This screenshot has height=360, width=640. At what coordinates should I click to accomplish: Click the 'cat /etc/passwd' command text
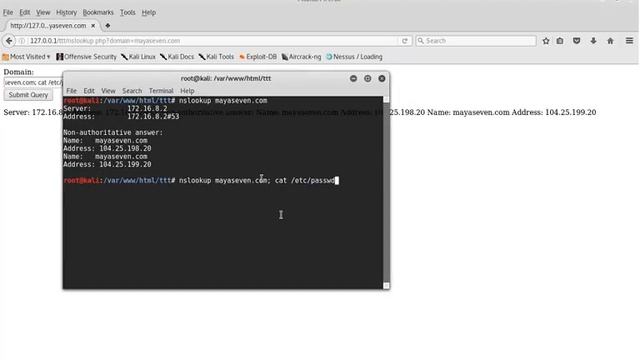pos(304,180)
